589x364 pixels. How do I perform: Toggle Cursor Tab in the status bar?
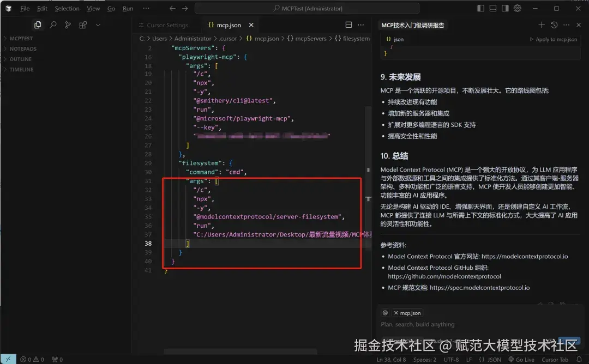555,359
